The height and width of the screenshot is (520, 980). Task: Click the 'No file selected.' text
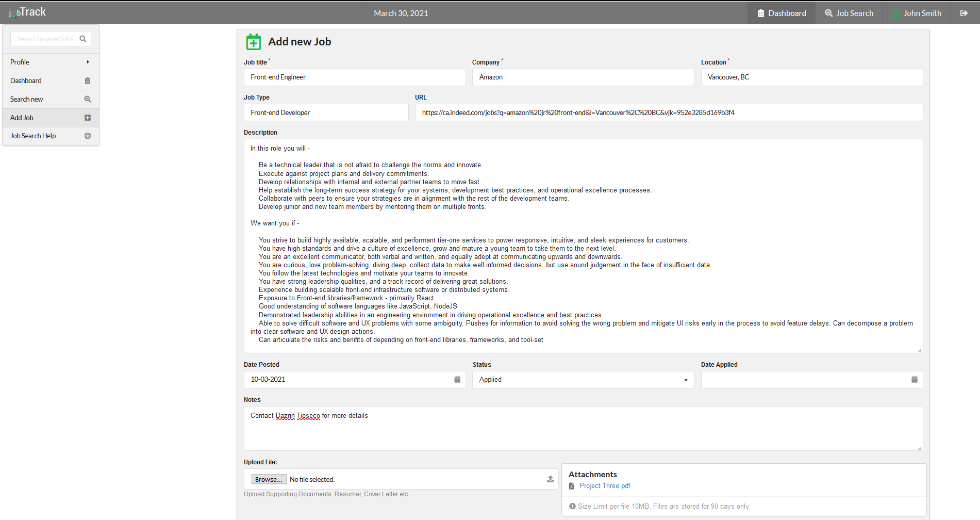(312, 480)
